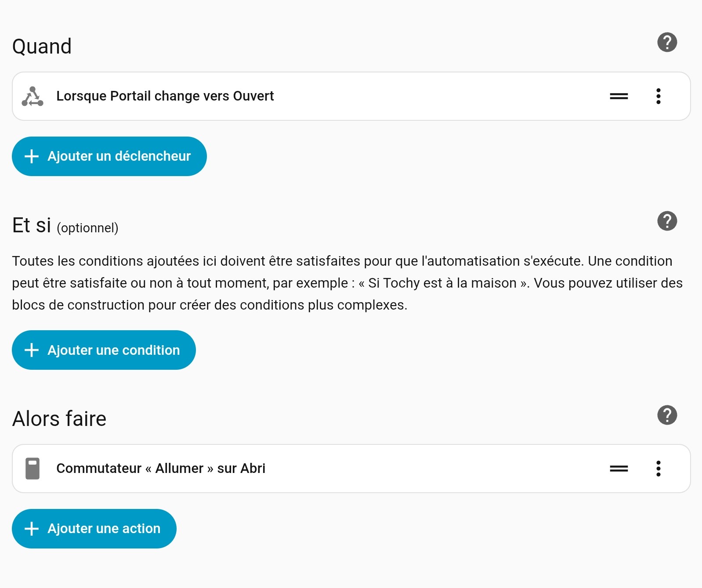Click the state trigger icon beside Portail
The height and width of the screenshot is (588, 702).
click(x=33, y=96)
